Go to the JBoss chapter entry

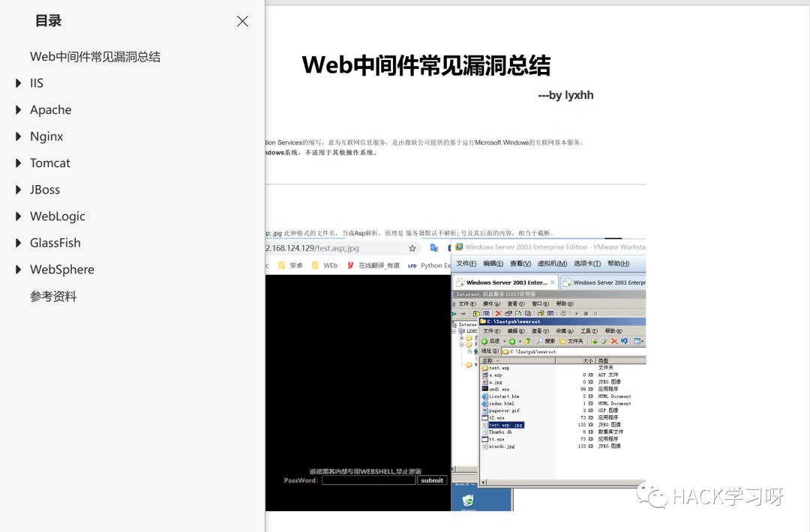(x=45, y=190)
